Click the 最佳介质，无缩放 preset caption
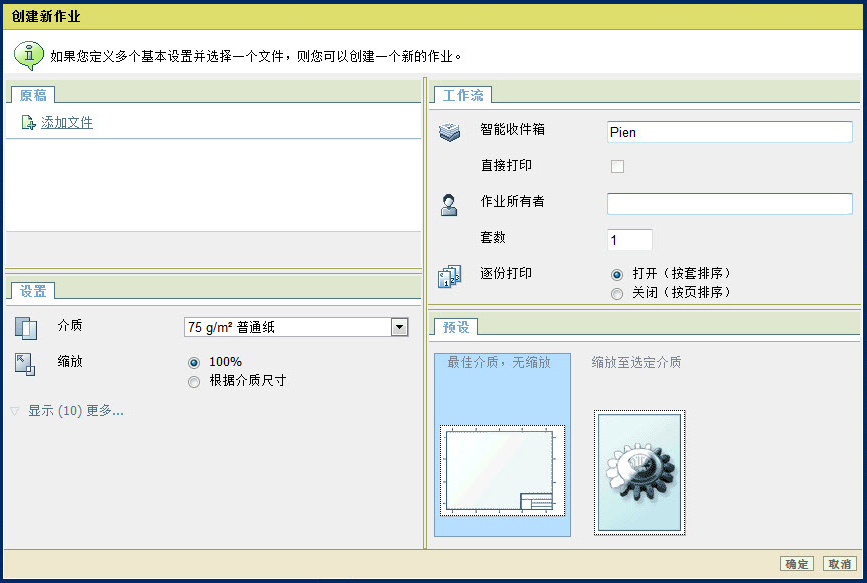 (499, 362)
